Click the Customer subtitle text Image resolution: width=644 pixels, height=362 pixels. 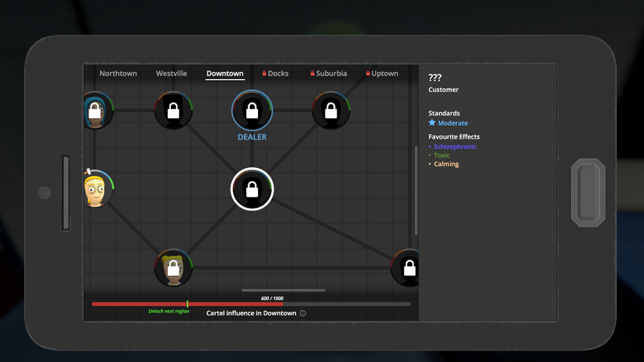click(x=443, y=90)
